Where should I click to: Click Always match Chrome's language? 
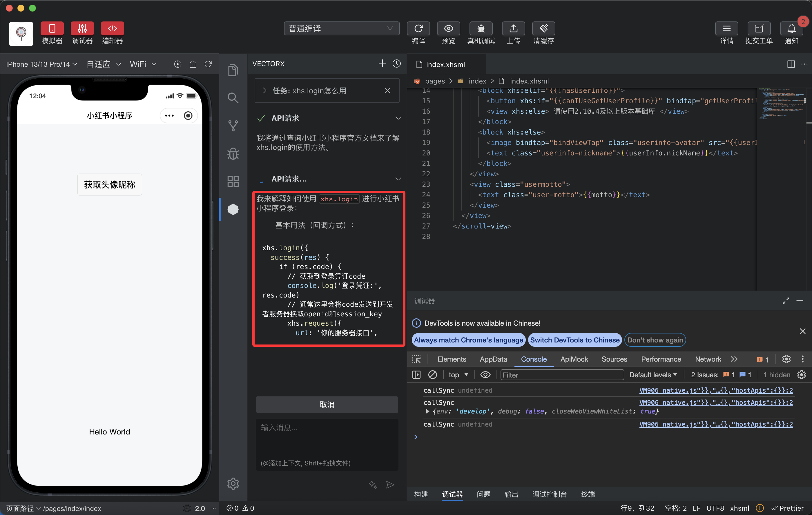tap(468, 340)
